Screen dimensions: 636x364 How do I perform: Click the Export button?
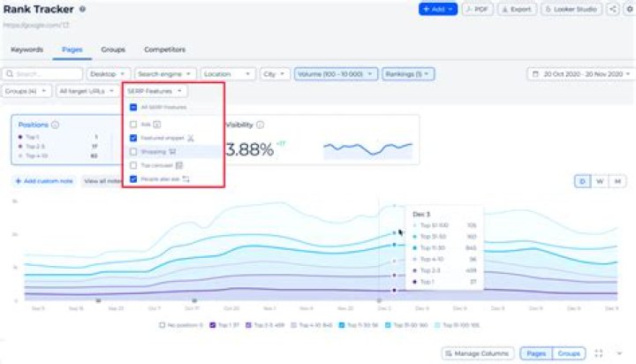(517, 9)
